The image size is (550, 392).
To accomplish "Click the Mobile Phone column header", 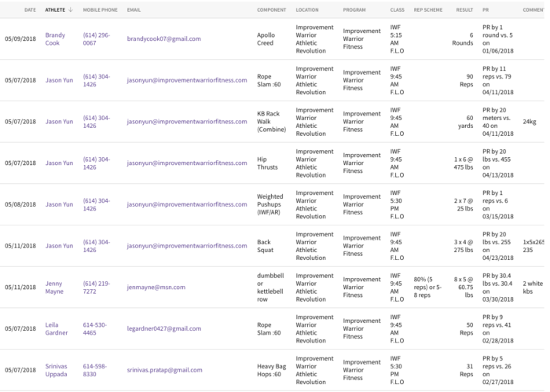I will pyautogui.click(x=101, y=9).
